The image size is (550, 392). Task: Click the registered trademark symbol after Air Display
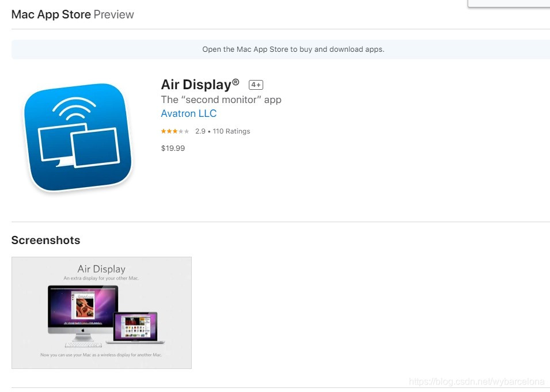236,82
